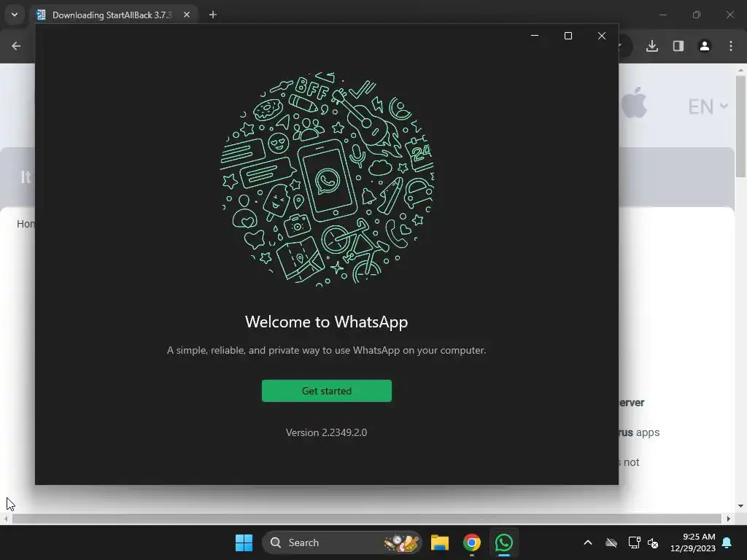Open the clock showing 9:25 AM
Screen dimensions: 747x560
(693, 542)
